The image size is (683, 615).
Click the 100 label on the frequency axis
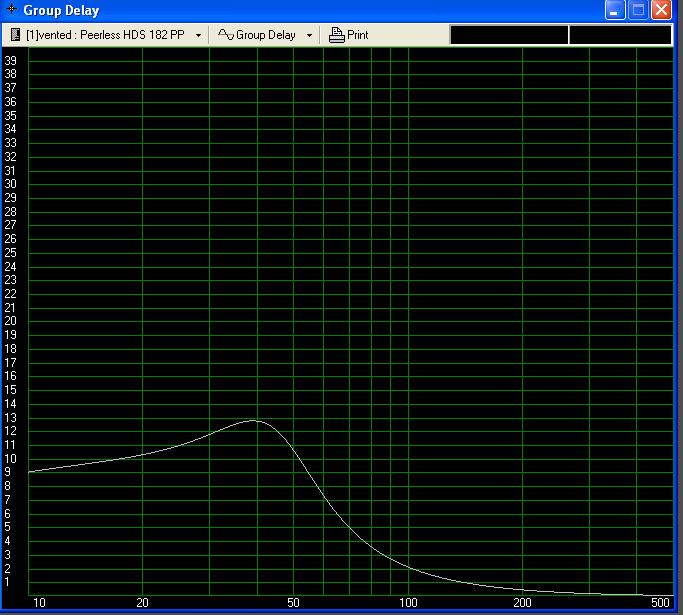pyautogui.click(x=408, y=603)
